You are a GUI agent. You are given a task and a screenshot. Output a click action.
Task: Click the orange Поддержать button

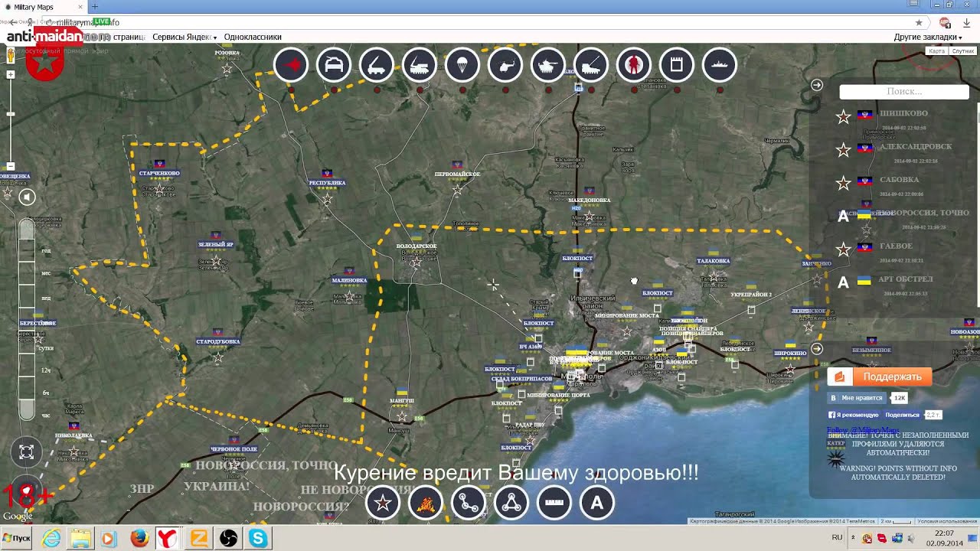click(879, 377)
